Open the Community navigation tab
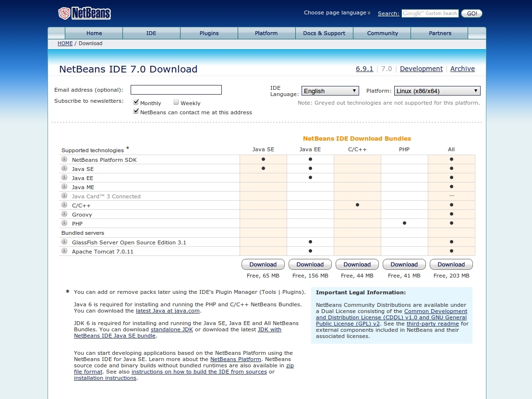This screenshot has height=399, width=532. pos(382,33)
